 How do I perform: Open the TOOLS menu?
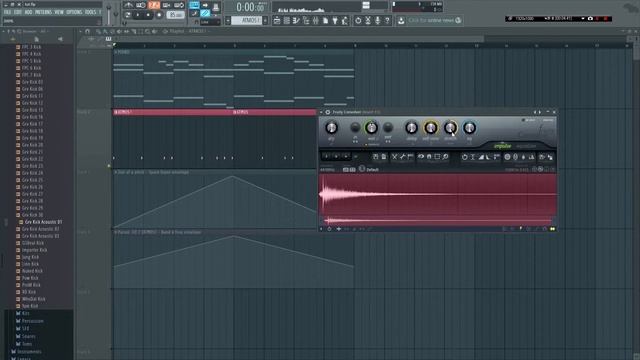point(91,12)
